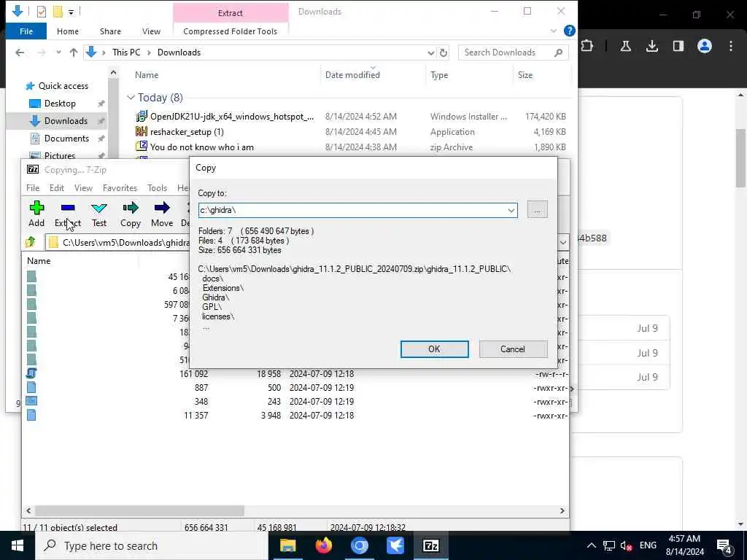Click the 7-Zip Name column header
Image resolution: width=747 pixels, height=560 pixels.
39,261
